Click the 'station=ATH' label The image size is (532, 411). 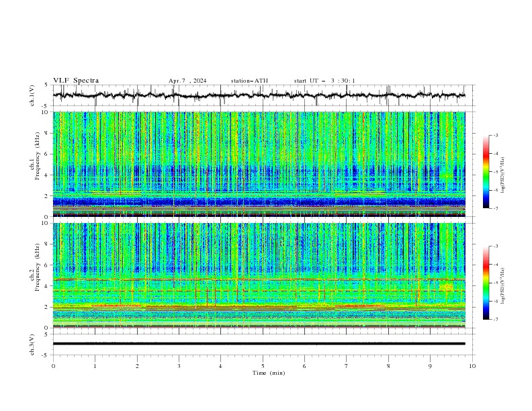(x=249, y=81)
